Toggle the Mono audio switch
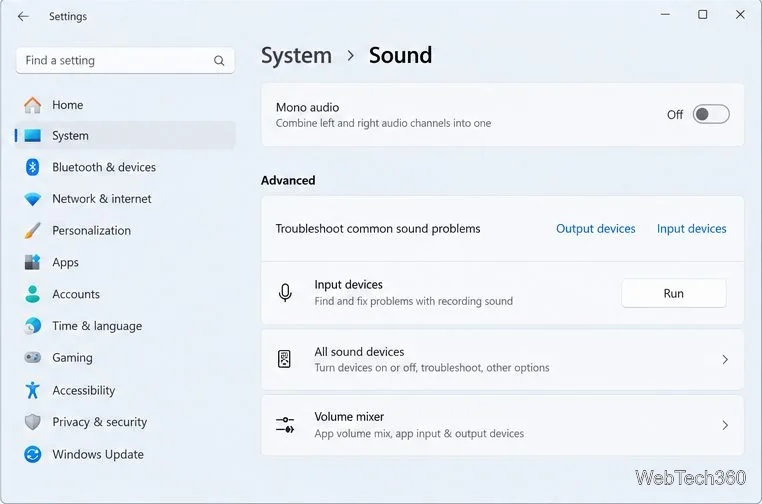 tap(710, 114)
